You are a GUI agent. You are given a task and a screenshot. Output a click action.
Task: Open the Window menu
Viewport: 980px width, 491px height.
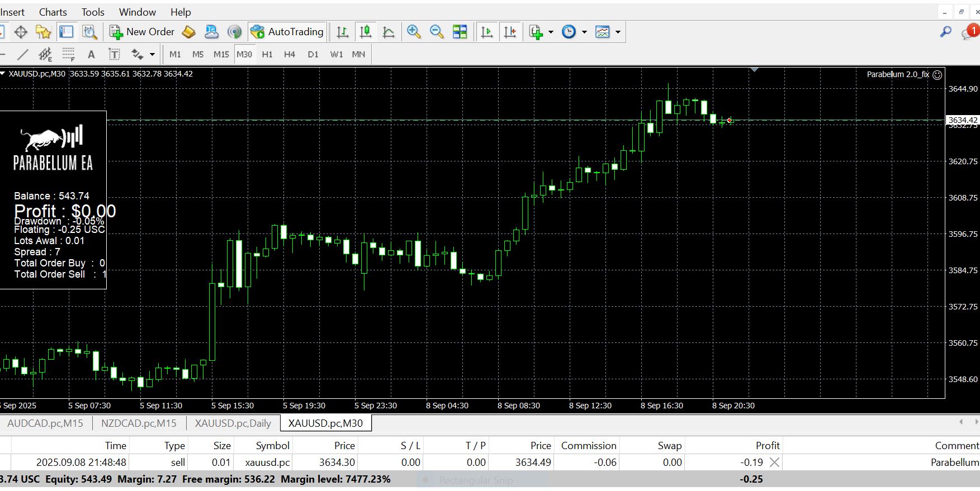138,12
